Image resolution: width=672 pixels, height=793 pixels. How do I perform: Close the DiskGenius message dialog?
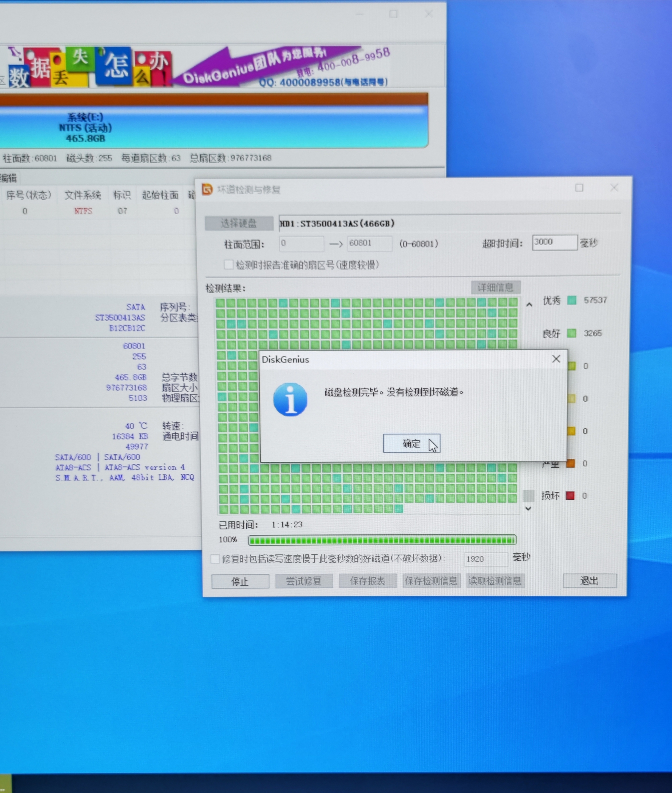pos(556,359)
